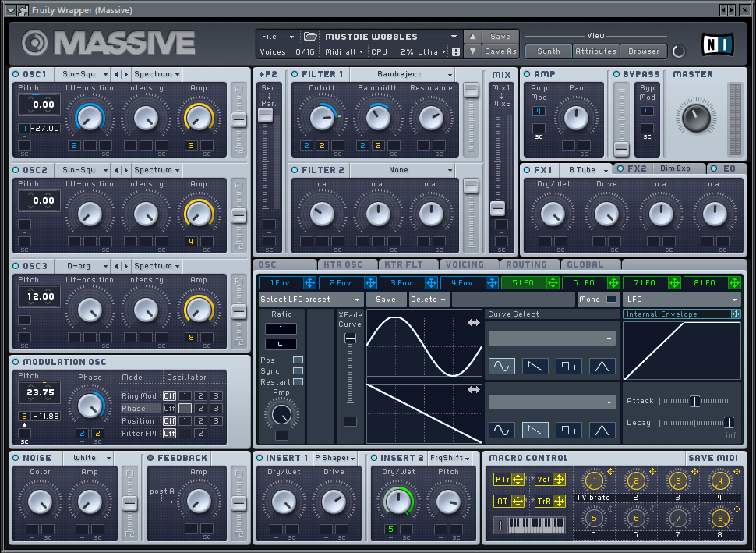Image resolution: width=756 pixels, height=553 pixels.
Task: Click the Save As button
Action: (500, 51)
